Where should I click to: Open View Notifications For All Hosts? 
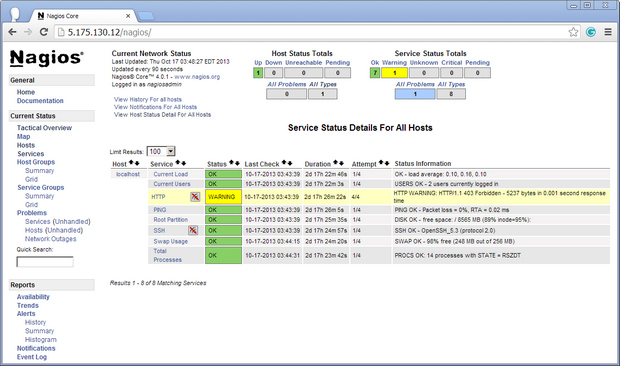[155, 107]
